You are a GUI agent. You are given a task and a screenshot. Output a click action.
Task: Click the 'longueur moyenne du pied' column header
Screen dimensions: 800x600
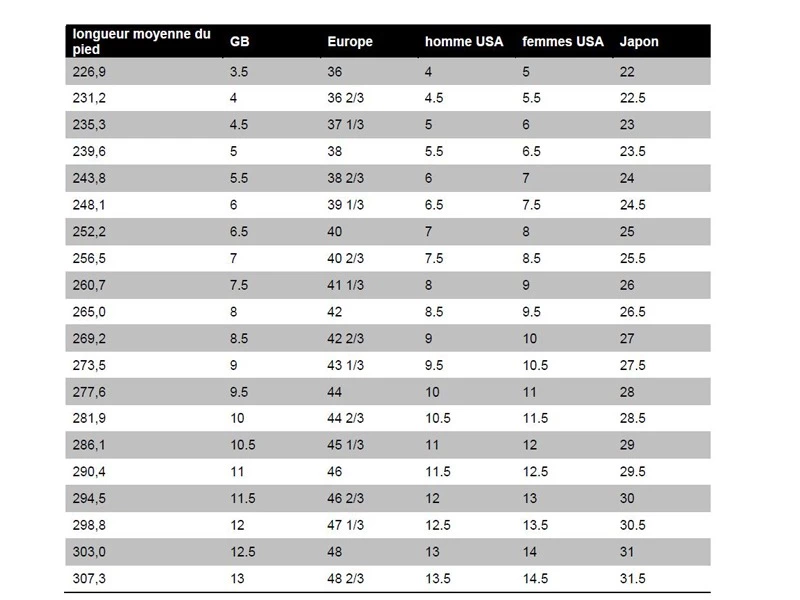point(142,41)
